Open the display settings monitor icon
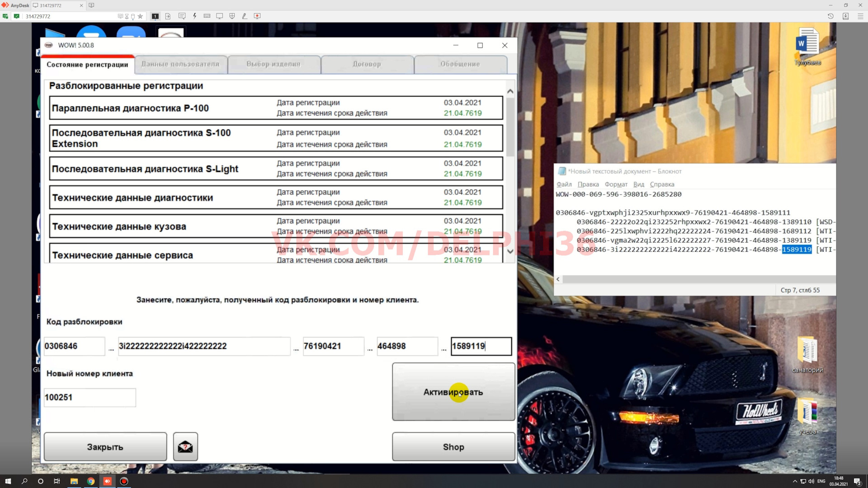This screenshot has height=488, width=868. (x=220, y=16)
